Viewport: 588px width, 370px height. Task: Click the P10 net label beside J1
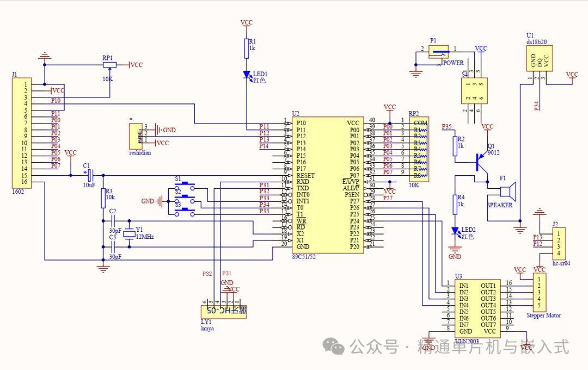point(56,100)
